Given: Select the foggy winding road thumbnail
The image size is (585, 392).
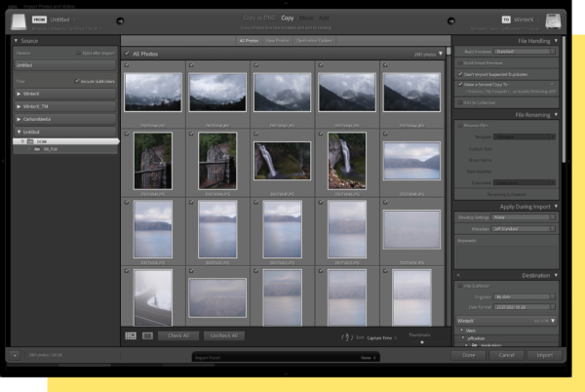Looking at the screenshot, I should [x=153, y=297].
